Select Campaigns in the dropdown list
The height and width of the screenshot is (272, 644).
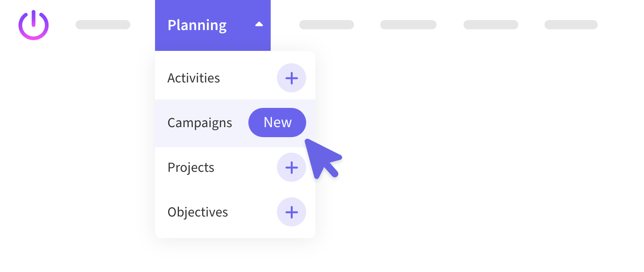click(x=200, y=123)
